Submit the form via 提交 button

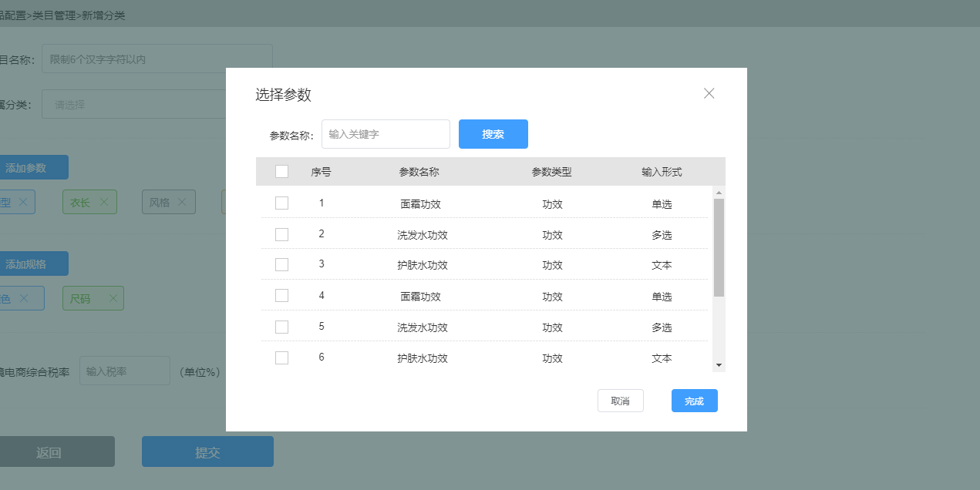207,451
